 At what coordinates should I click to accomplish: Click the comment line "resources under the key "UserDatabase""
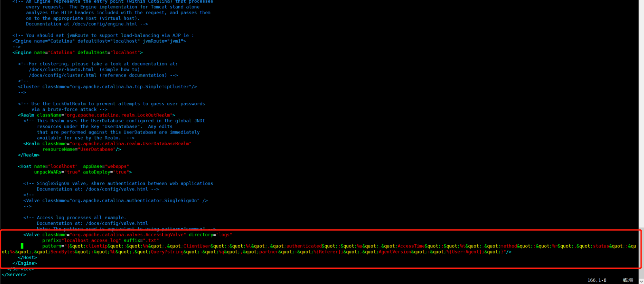[105, 126]
